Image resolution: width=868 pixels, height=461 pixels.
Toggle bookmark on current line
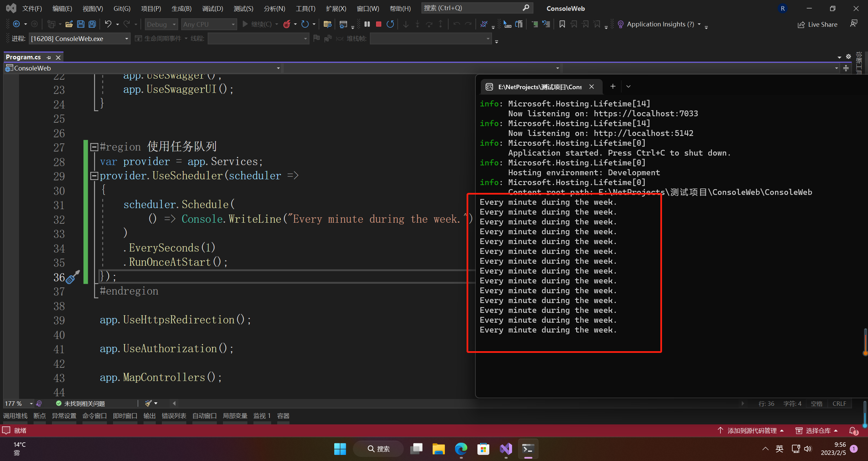click(562, 24)
